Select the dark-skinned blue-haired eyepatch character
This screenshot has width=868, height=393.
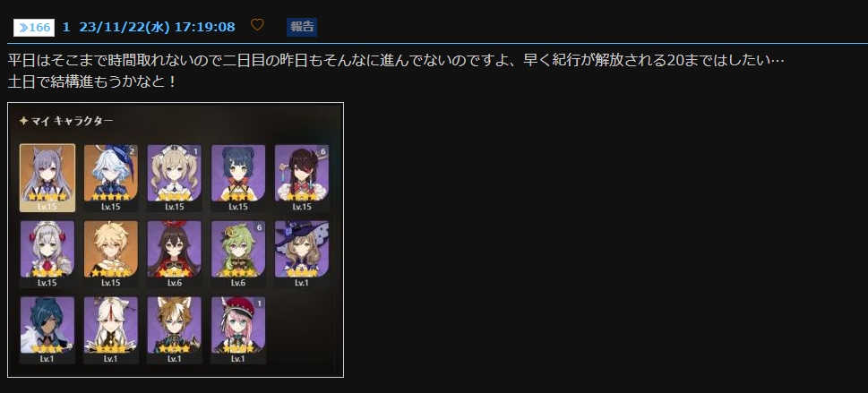point(47,330)
